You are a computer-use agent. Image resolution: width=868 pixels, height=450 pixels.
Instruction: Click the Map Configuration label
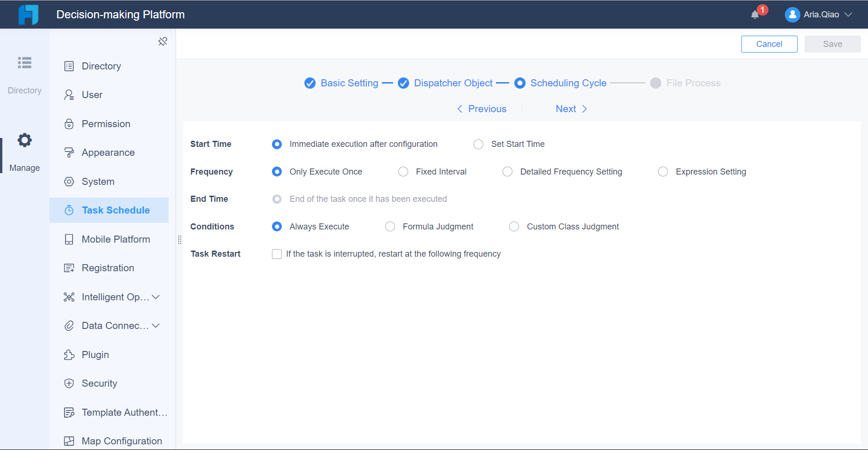(122, 441)
